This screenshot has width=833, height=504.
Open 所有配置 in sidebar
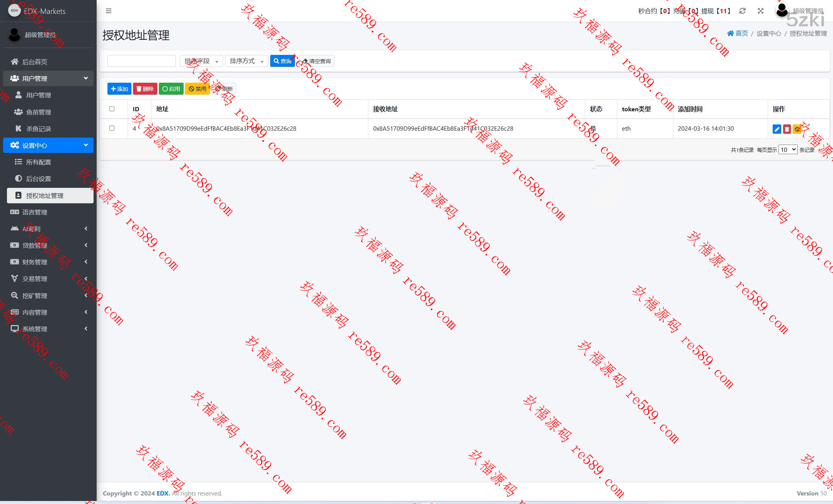[39, 162]
